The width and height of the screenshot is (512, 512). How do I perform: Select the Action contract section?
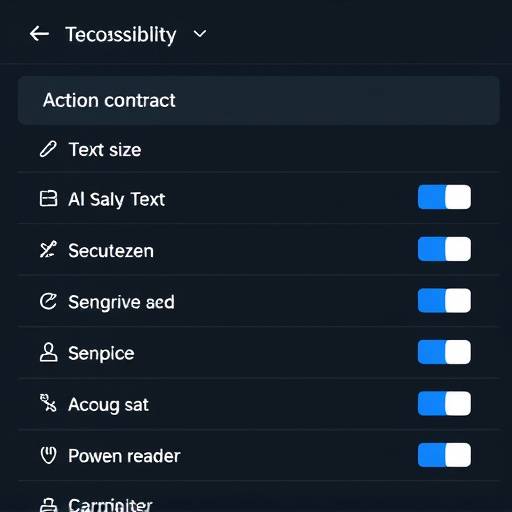coord(258,100)
